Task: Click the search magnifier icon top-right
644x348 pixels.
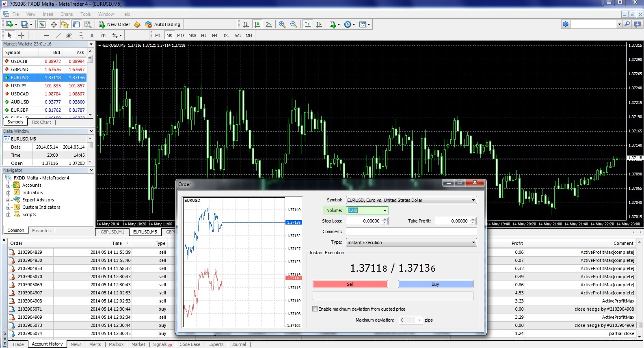Action: 627,24
